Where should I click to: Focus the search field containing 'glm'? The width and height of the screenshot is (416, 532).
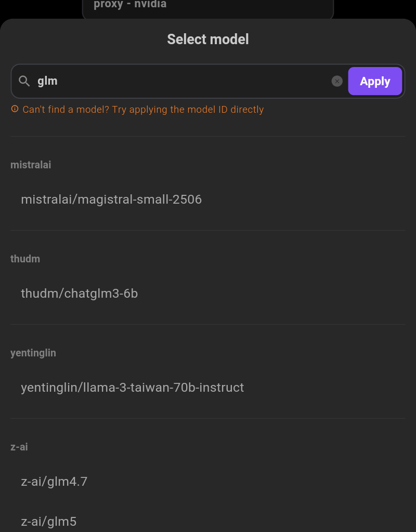click(x=182, y=81)
